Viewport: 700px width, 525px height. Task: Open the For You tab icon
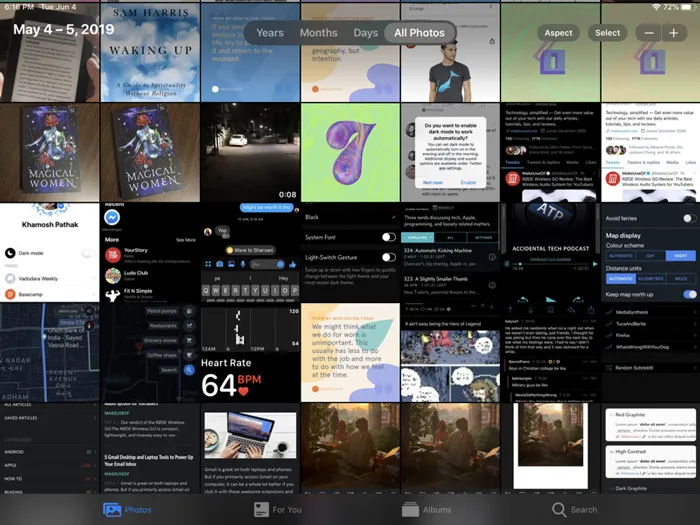259,509
